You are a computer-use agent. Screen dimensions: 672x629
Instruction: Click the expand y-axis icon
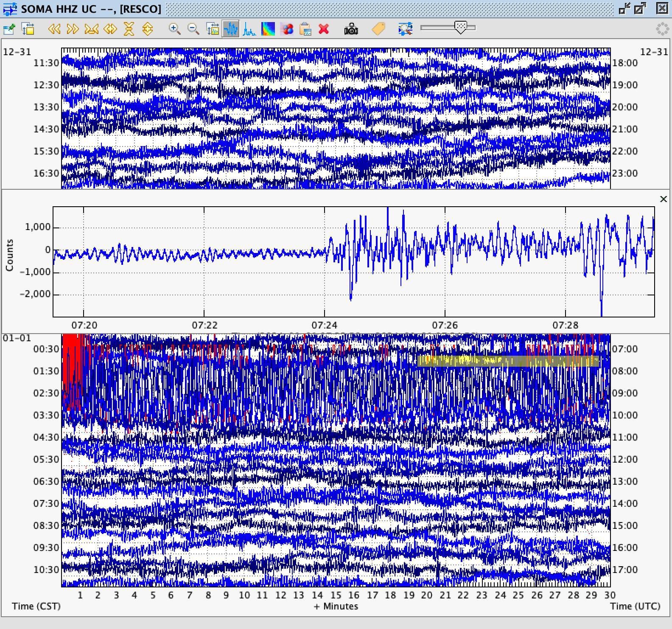coord(147,29)
